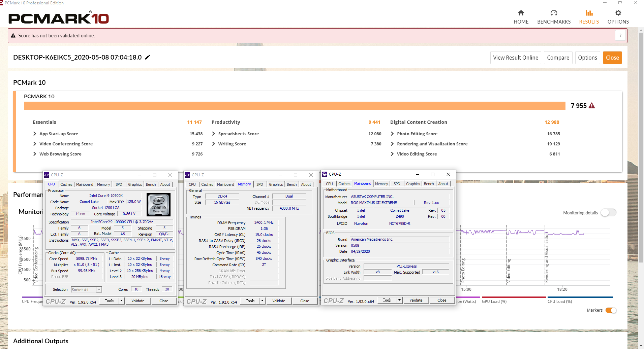Open Tools dropdown arrow in CPU-Z CPU window
The width and height of the screenshot is (644, 349).
point(121,301)
